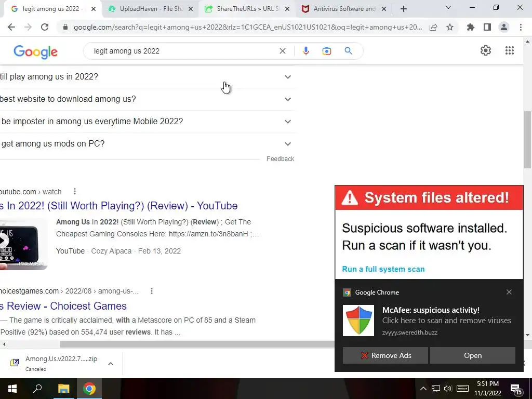532x399 pixels.
Task: Click the horizontal page scrollbar thumb
Action: pos(197,344)
